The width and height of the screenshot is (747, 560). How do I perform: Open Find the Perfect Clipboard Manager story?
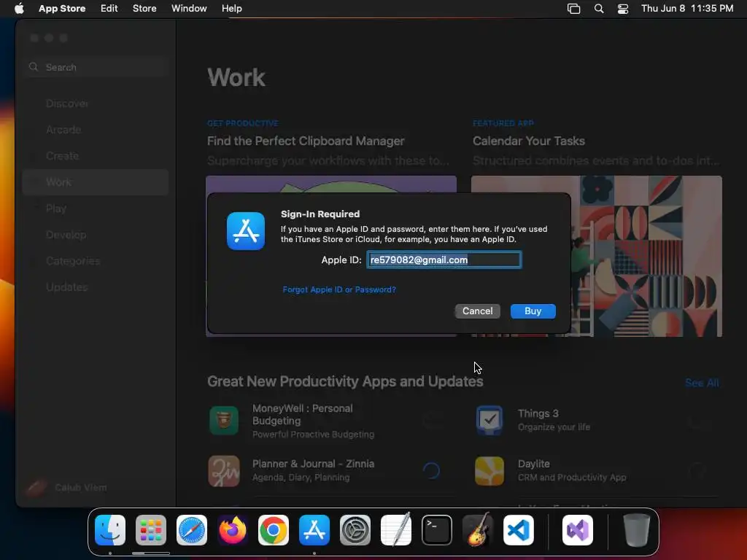[306, 141]
